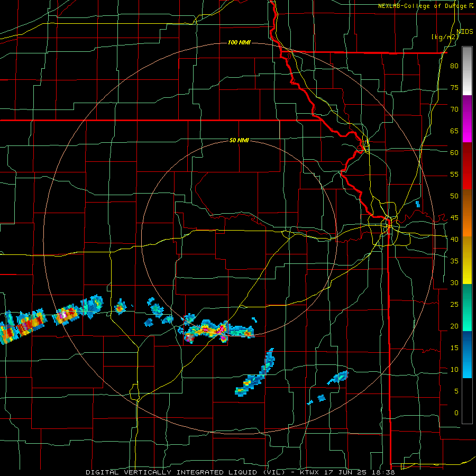Click the scale value 60

click(x=454, y=153)
